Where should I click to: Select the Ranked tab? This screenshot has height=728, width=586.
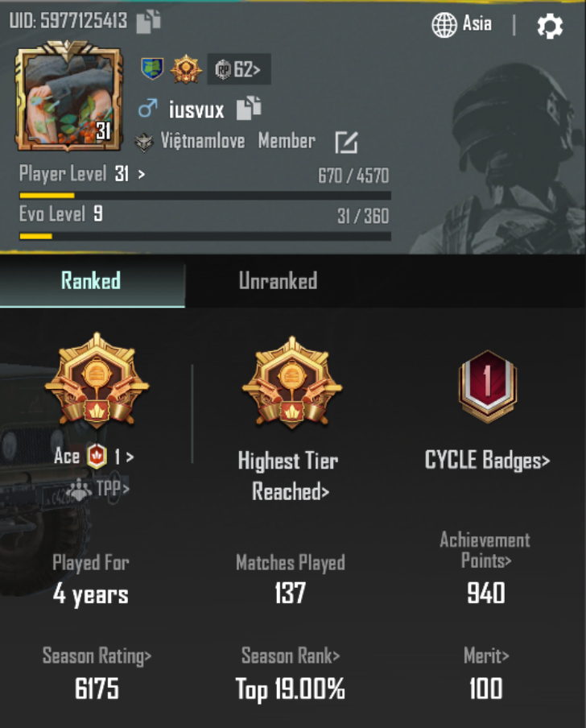pos(92,281)
